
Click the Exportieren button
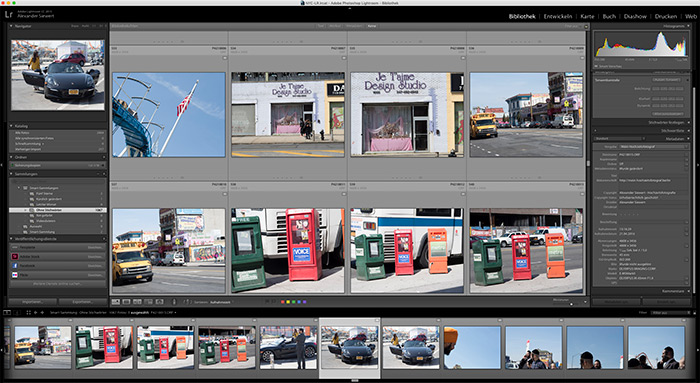coord(82,302)
